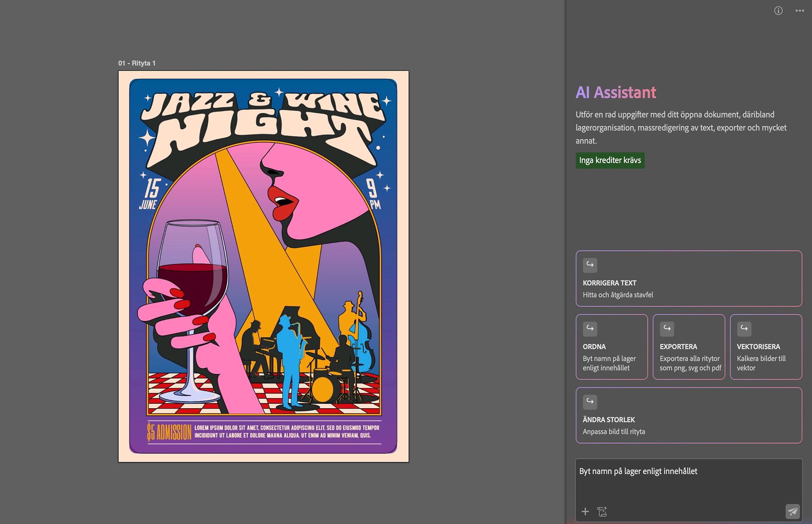The height and width of the screenshot is (524, 812).
Task: Click the send arrow button
Action: click(x=793, y=511)
